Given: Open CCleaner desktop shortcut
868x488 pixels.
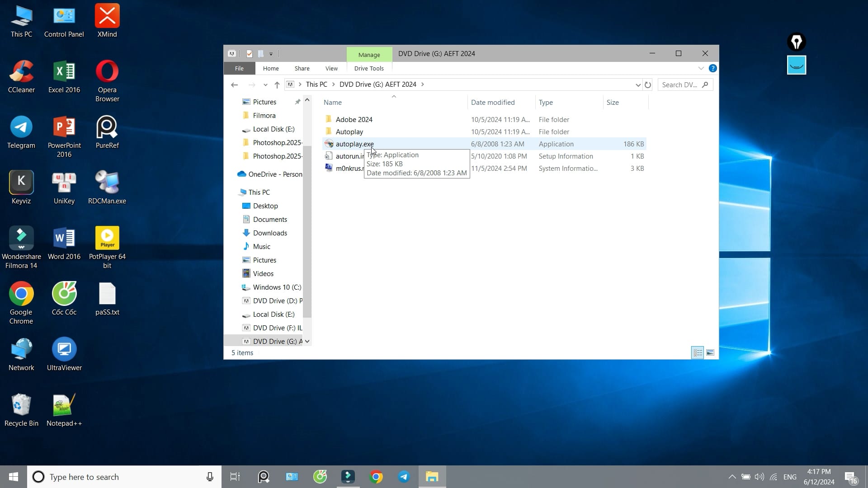Looking at the screenshot, I should coord(21,76).
